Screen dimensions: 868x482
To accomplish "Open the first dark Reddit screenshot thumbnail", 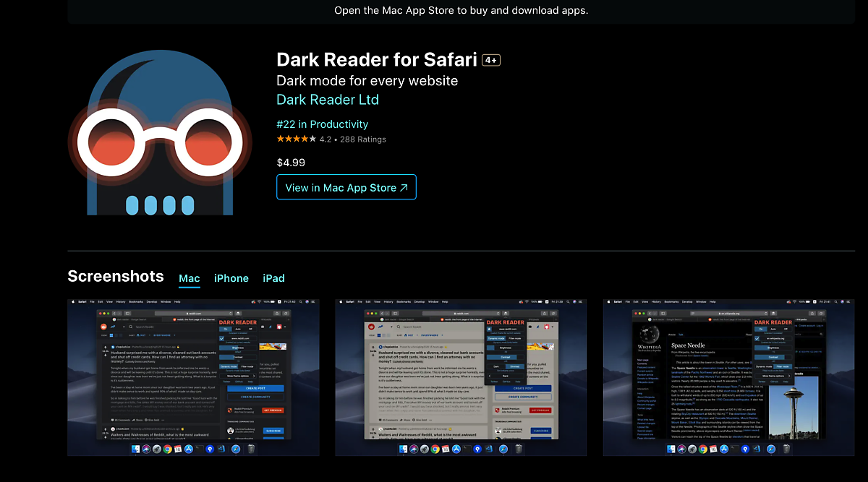I will coord(193,377).
